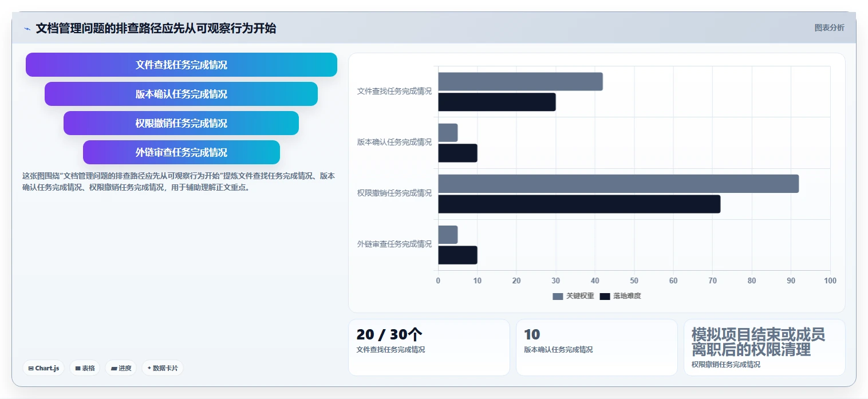Toggle the 落地难度 legend series
The height and width of the screenshot is (399, 868).
pos(620,296)
